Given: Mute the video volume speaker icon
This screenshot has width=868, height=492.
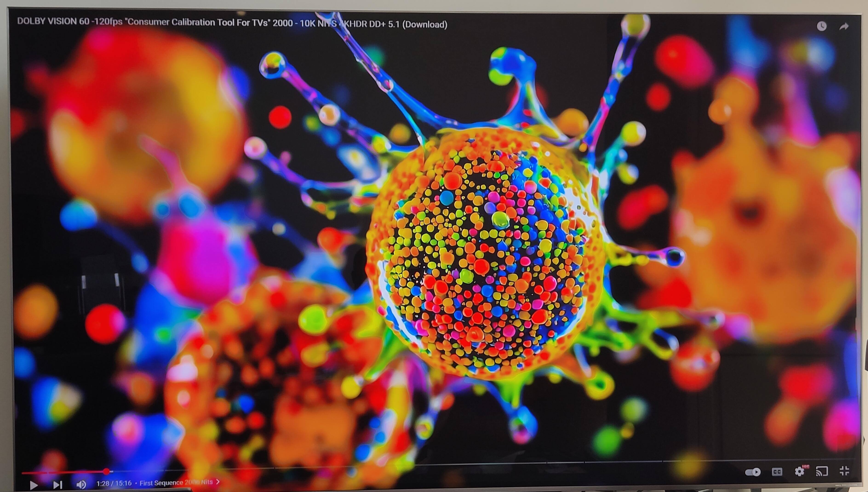Looking at the screenshot, I should coord(81,485).
